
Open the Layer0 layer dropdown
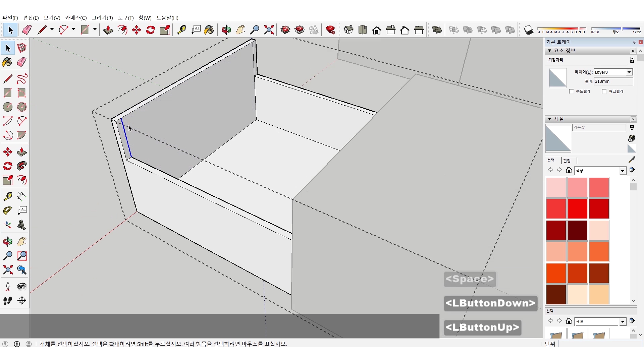click(629, 72)
